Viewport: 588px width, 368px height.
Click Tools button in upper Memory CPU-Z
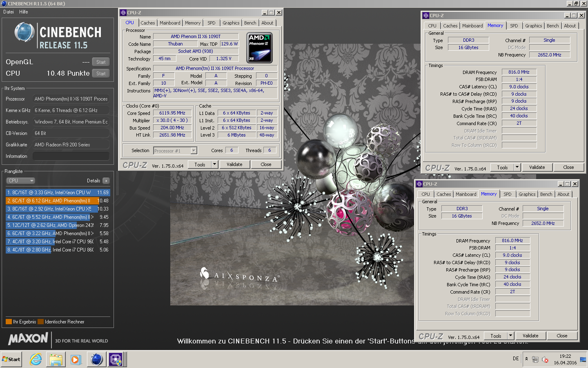502,167
